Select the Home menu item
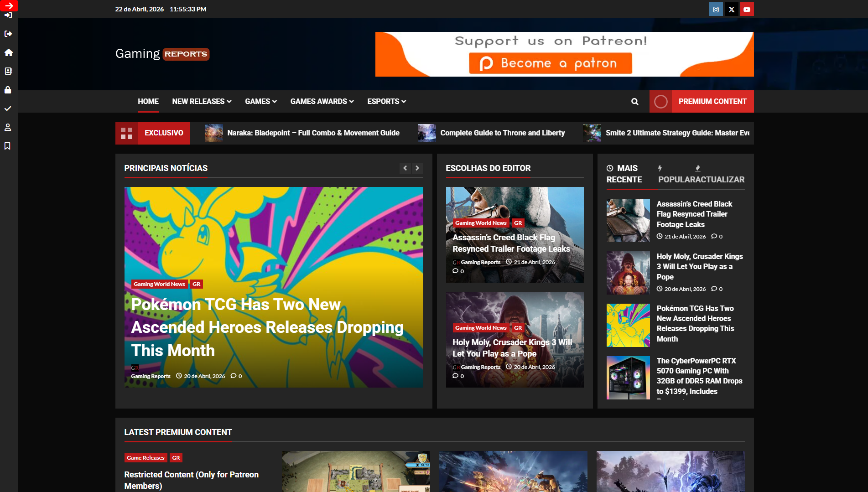868x492 pixels. pyautogui.click(x=148, y=102)
